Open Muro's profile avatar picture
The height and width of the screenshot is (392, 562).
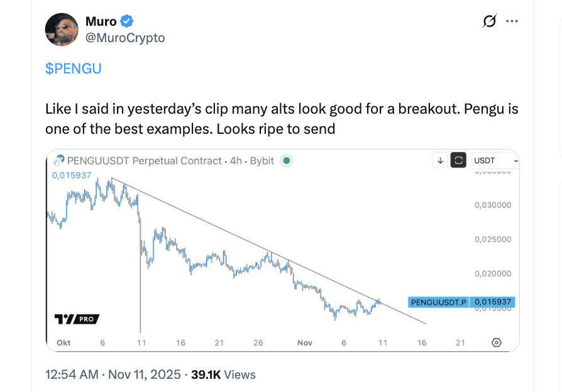point(62,29)
